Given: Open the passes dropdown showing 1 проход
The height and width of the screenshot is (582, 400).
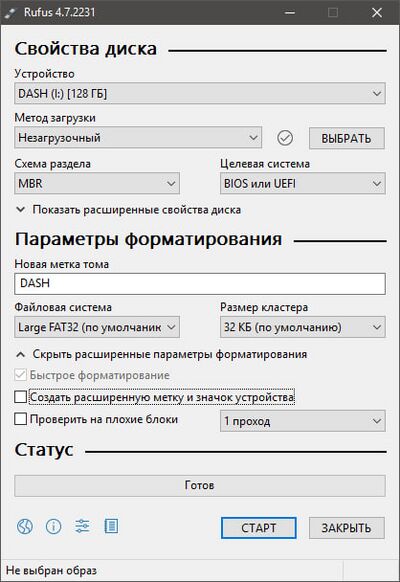Looking at the screenshot, I should 303,421.
